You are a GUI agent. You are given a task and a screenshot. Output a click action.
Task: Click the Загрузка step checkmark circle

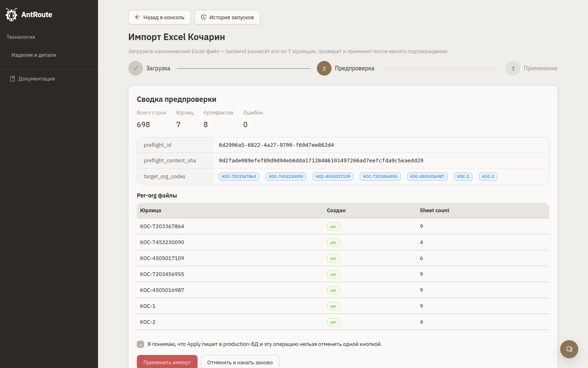[136, 68]
